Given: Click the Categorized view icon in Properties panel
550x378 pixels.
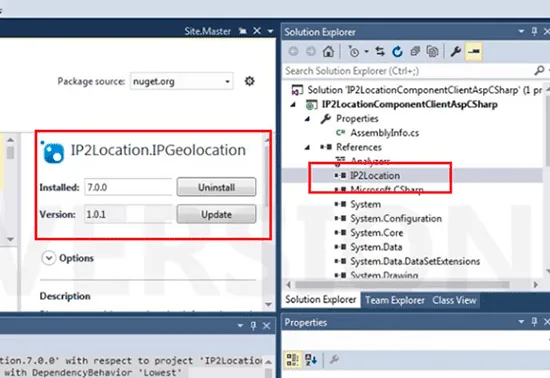Looking at the screenshot, I should click(292, 359).
